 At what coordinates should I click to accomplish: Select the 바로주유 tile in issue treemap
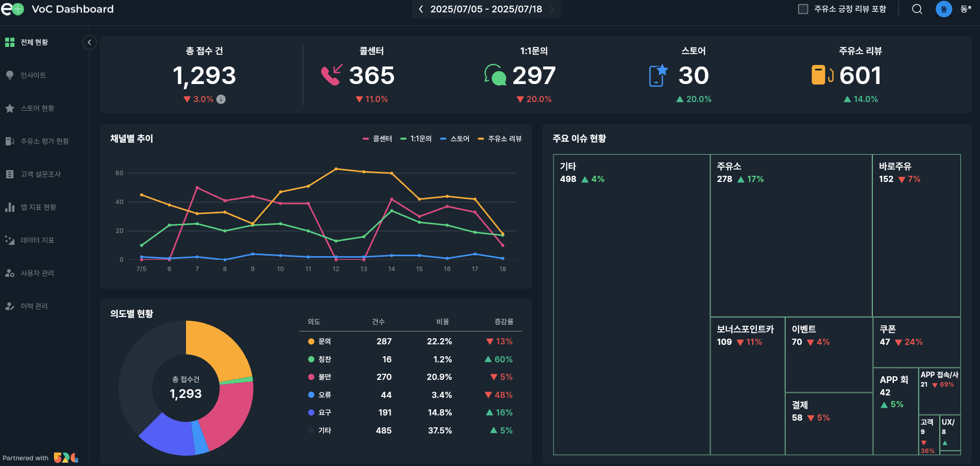coord(916,236)
